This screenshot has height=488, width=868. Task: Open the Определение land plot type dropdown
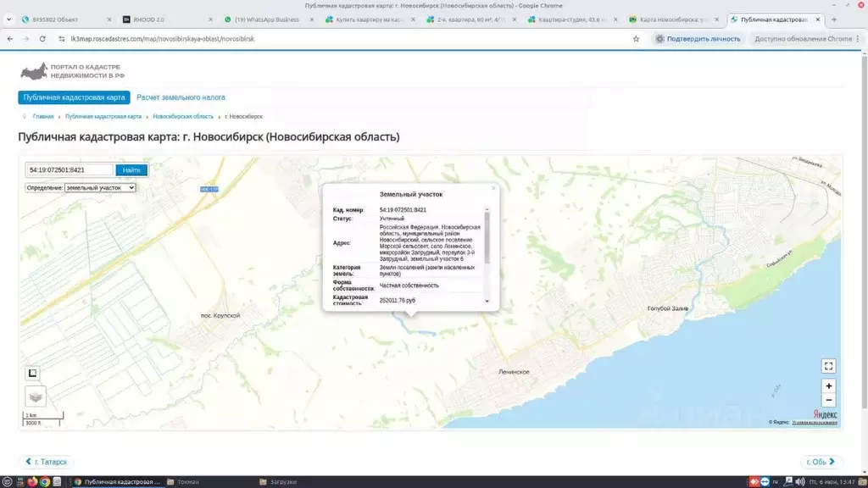(100, 187)
